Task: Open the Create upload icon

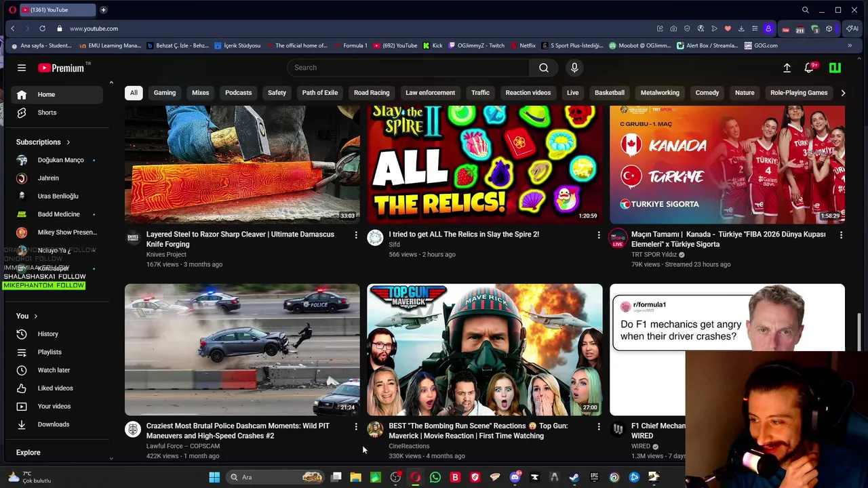Action: pyautogui.click(x=787, y=68)
